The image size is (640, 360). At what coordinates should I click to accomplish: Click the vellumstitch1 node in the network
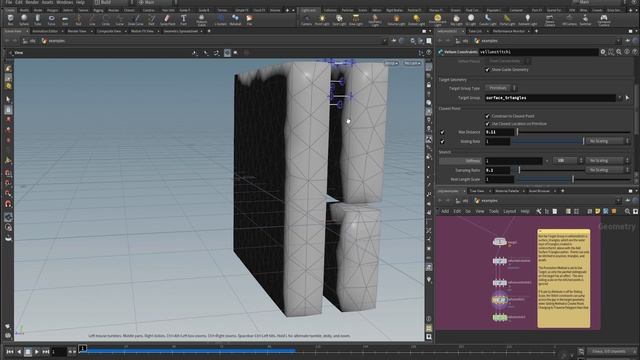(x=500, y=300)
